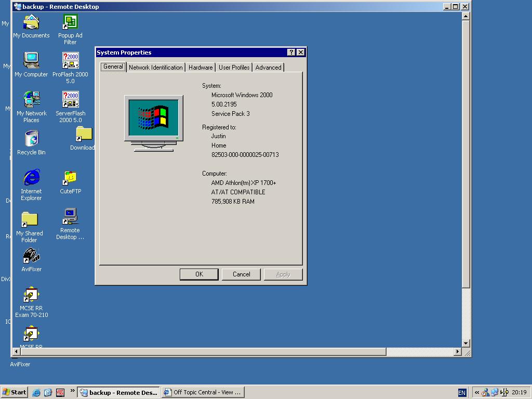Click the registered owner name "Justin"

click(x=219, y=136)
